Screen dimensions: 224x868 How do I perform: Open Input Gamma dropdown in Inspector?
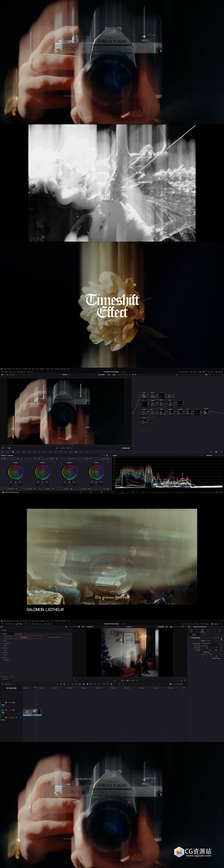(210, 646)
